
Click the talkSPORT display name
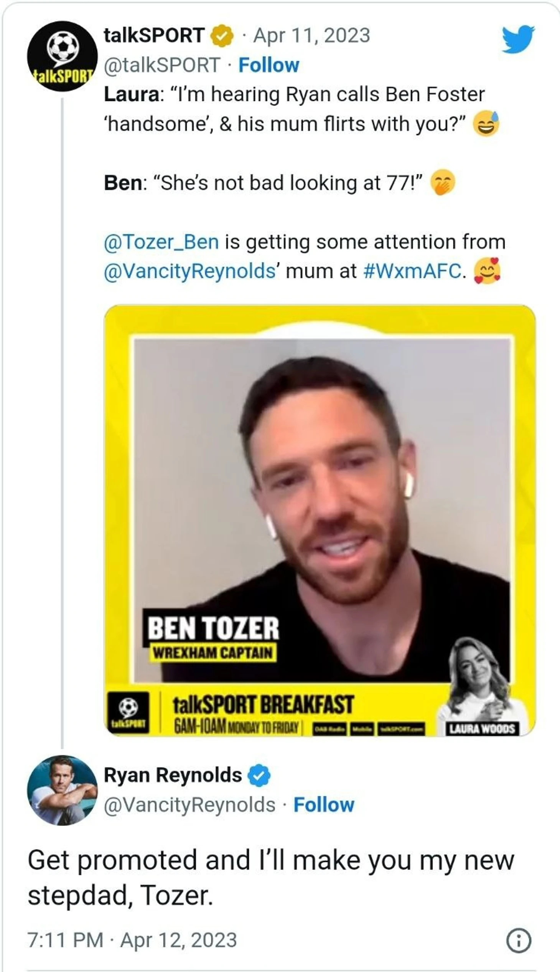(x=154, y=35)
